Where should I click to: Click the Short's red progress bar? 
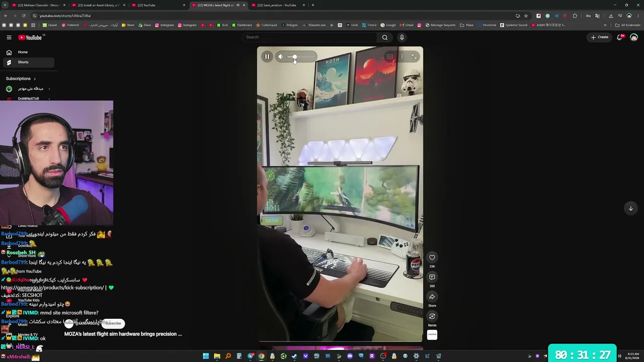coord(340,341)
